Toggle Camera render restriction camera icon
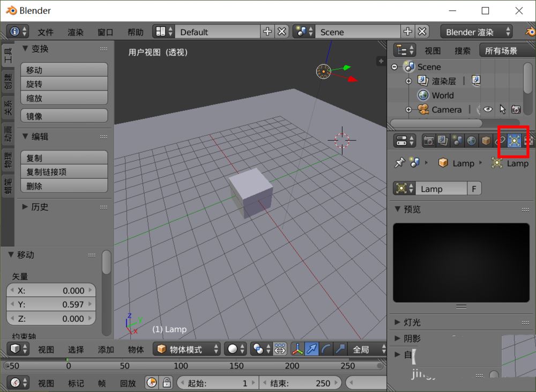Image resolution: width=536 pixels, height=392 pixels. 516,109
